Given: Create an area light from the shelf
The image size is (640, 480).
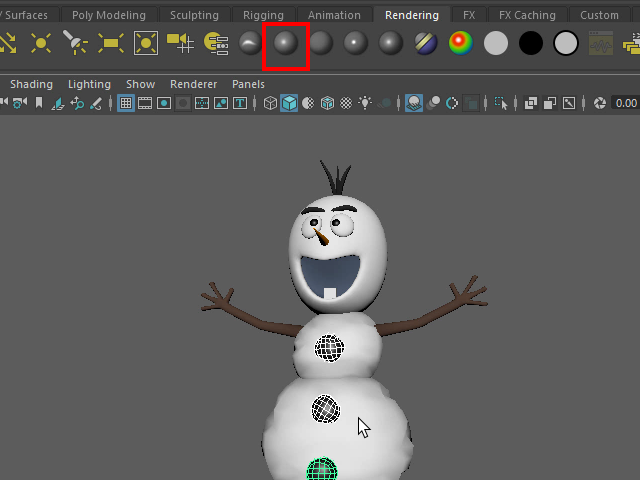Looking at the screenshot, I should coord(111,43).
